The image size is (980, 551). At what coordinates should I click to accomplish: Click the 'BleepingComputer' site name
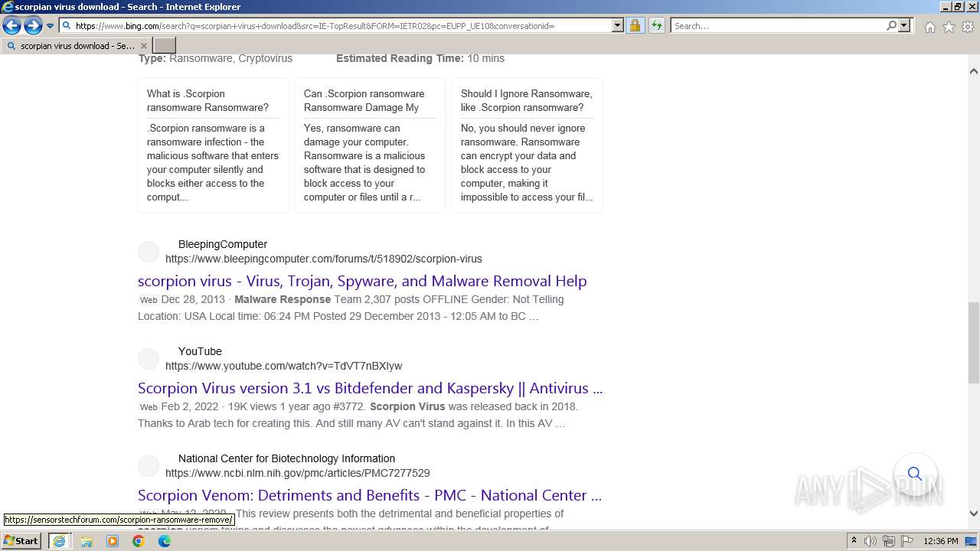coord(223,244)
